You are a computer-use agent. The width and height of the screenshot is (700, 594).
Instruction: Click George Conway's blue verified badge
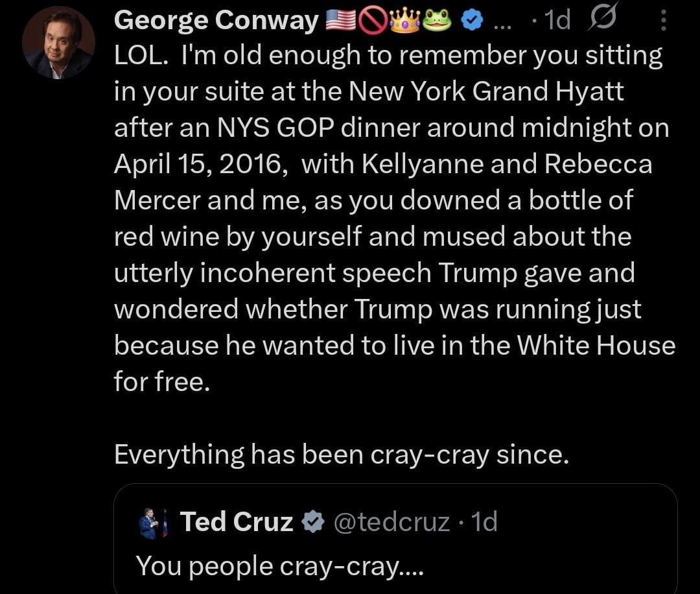471,22
